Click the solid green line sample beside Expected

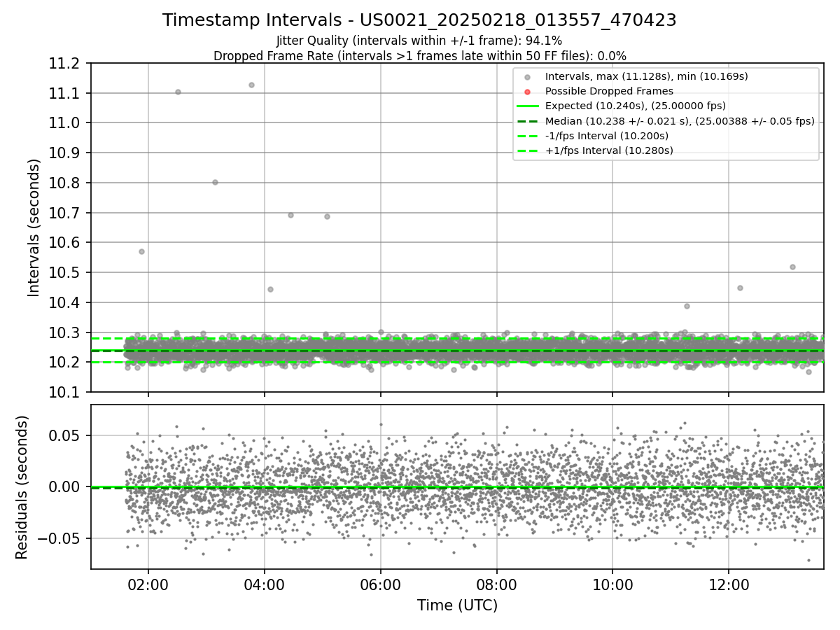coord(528,106)
